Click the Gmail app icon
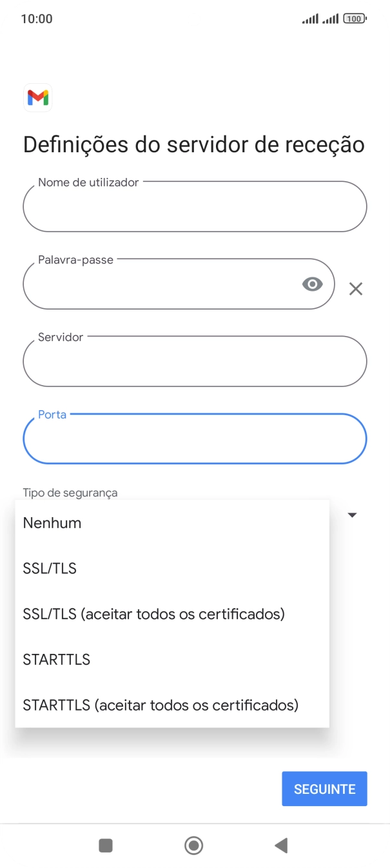The image size is (390, 868). point(37,97)
